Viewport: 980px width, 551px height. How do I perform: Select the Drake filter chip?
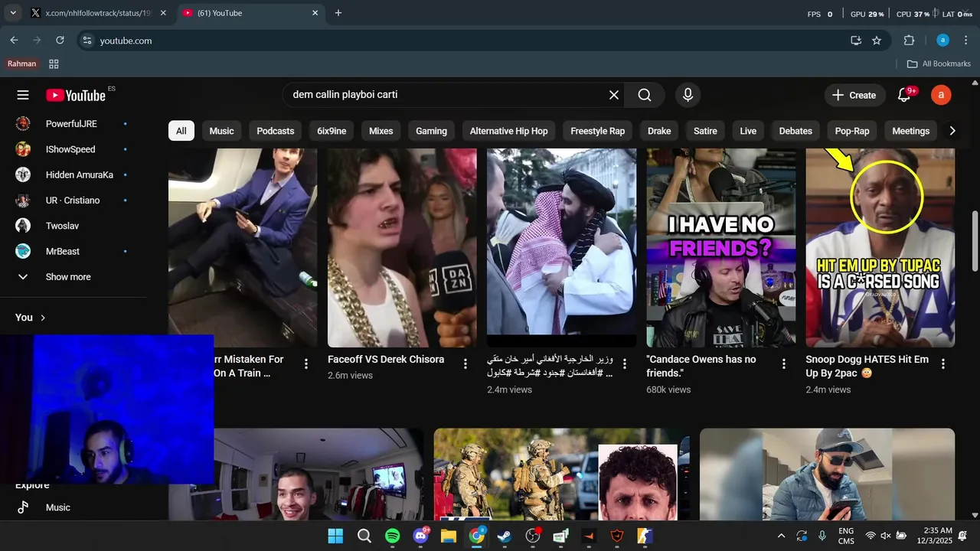659,131
